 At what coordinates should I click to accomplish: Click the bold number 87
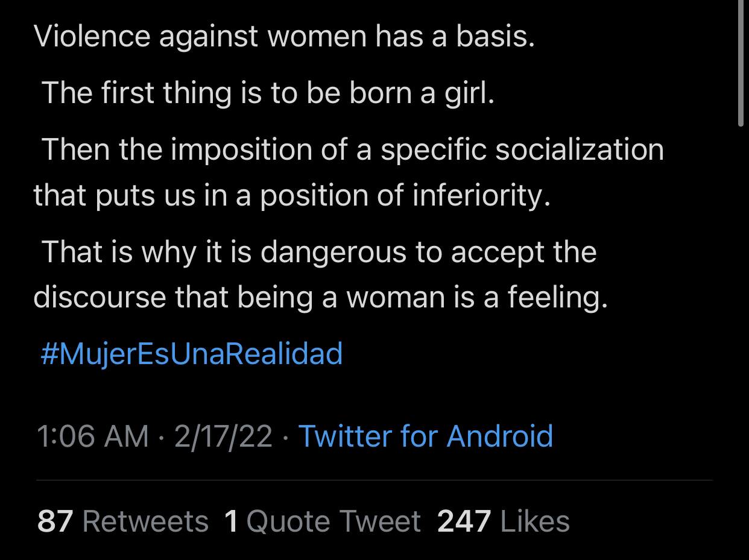click(x=55, y=521)
